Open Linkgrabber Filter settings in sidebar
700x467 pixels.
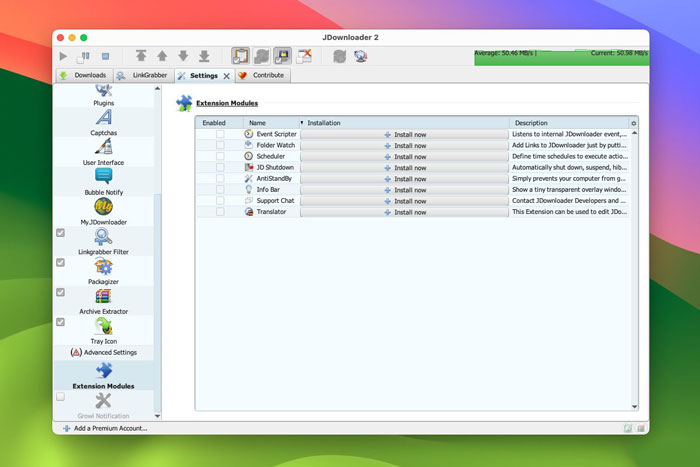104,242
